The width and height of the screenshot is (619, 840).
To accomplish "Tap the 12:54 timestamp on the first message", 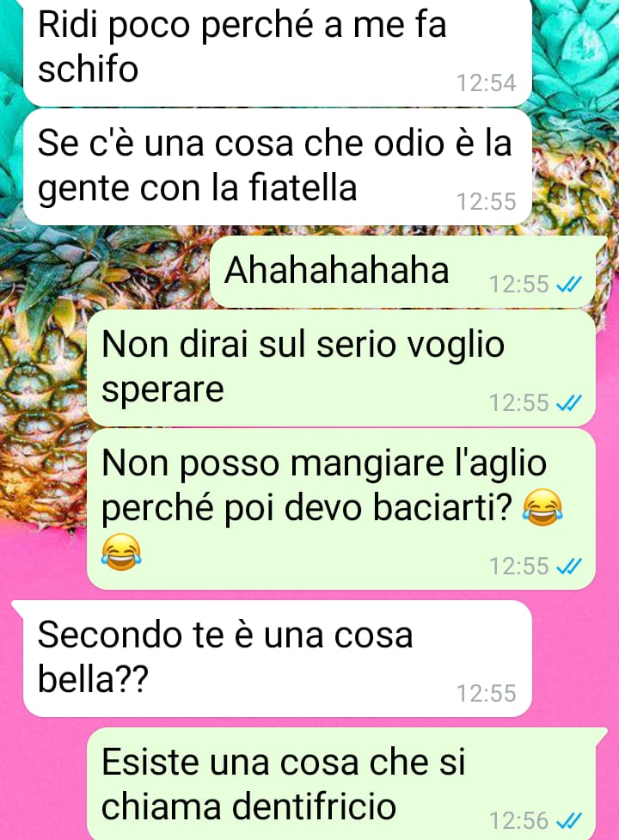I will coord(487,83).
